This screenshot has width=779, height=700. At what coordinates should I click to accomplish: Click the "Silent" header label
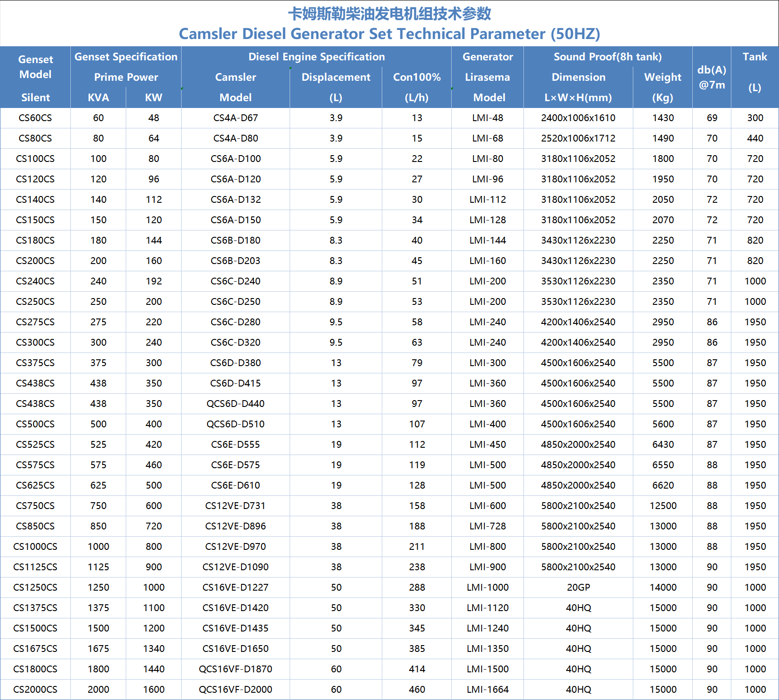tap(35, 98)
